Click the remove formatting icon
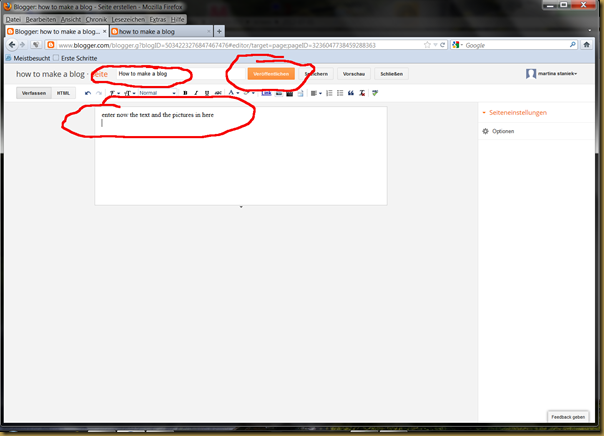The image size is (604, 436). [x=362, y=93]
